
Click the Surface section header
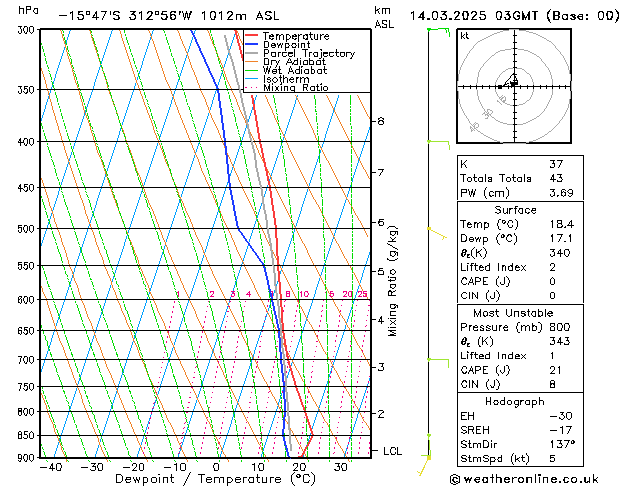tap(516, 210)
